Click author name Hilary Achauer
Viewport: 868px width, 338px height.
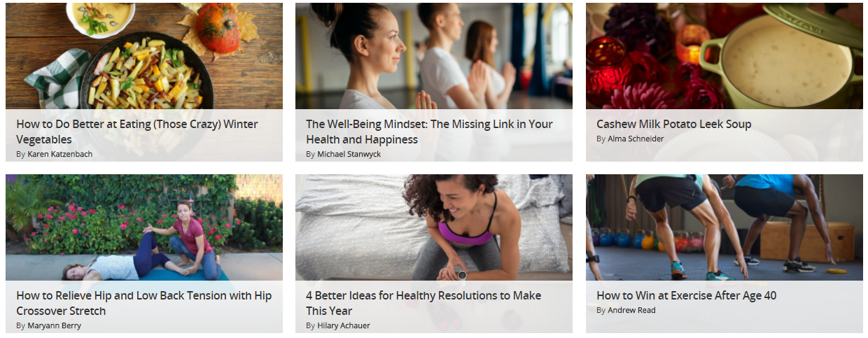(x=344, y=325)
